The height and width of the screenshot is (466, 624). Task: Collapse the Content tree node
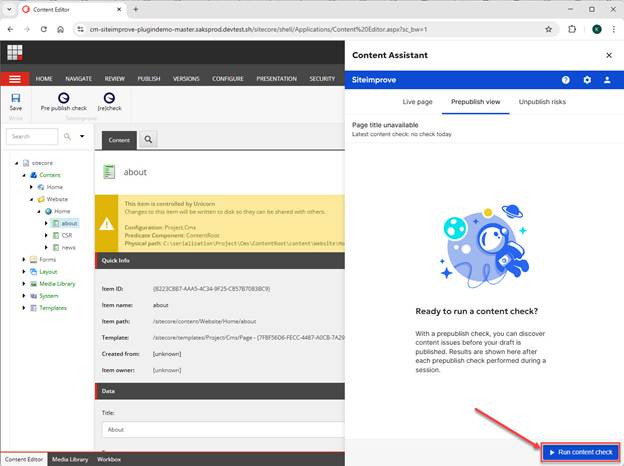[24, 175]
